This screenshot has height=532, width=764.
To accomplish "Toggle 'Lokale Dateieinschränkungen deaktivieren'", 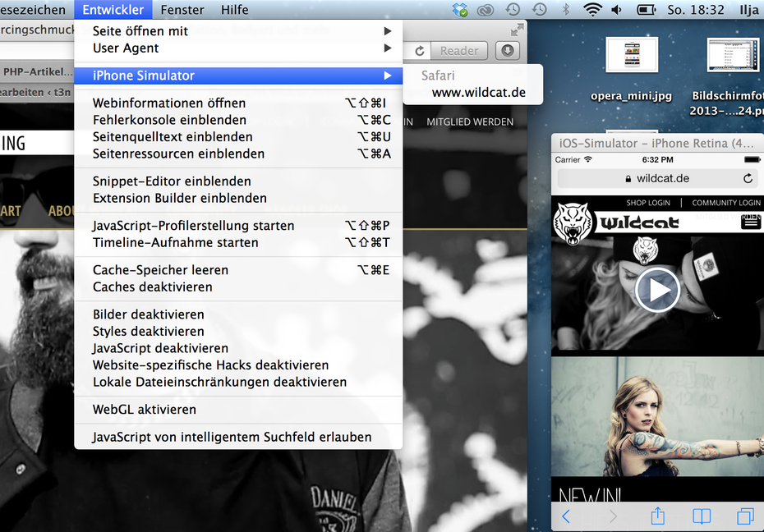I will coord(238,382).
